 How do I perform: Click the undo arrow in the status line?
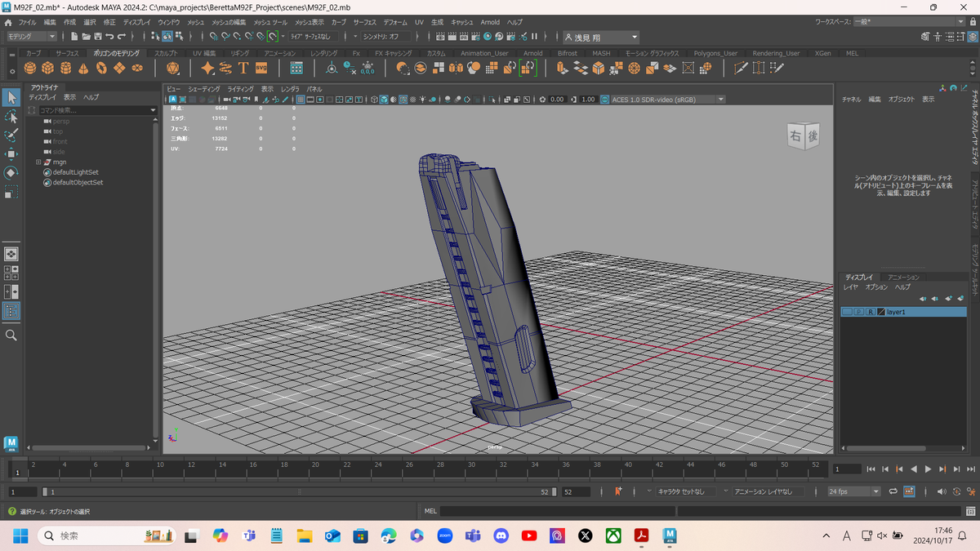109,36
